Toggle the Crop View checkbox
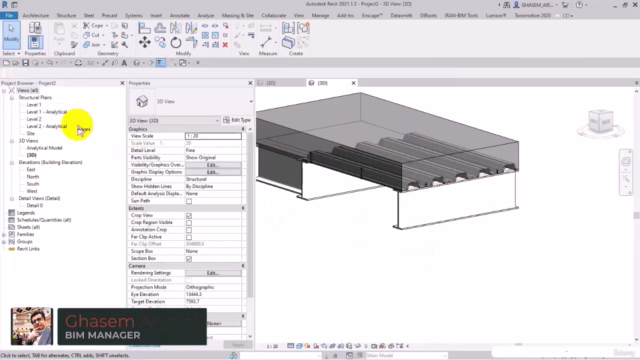Screen dimensions: 640x360 189,216
